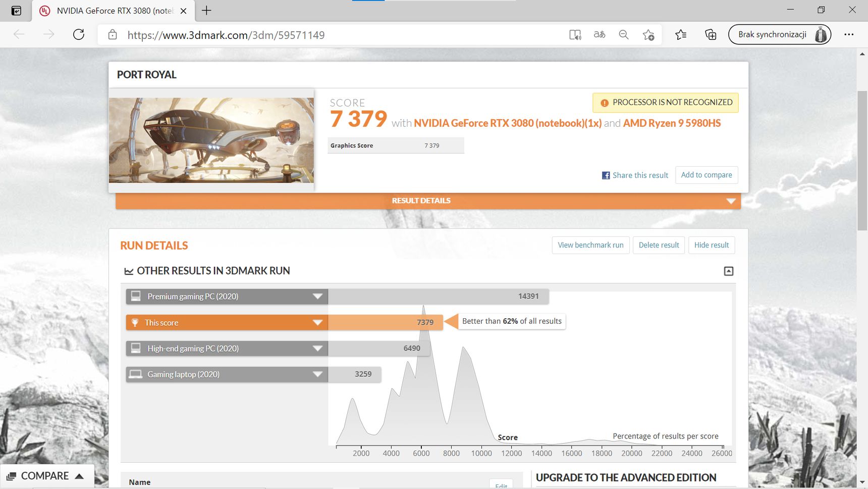Click the Port Royal title text

[x=147, y=75]
